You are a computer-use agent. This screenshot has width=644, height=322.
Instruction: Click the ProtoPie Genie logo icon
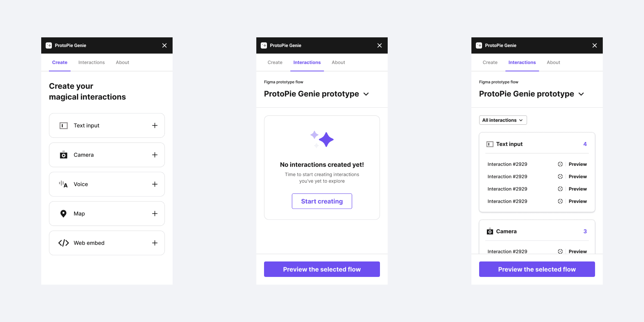pyautogui.click(x=49, y=45)
